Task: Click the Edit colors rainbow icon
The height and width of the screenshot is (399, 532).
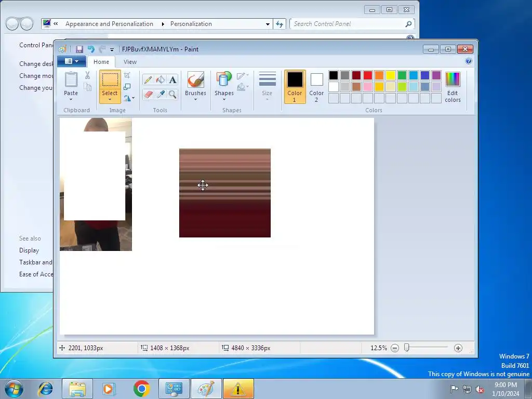Action: point(453,79)
